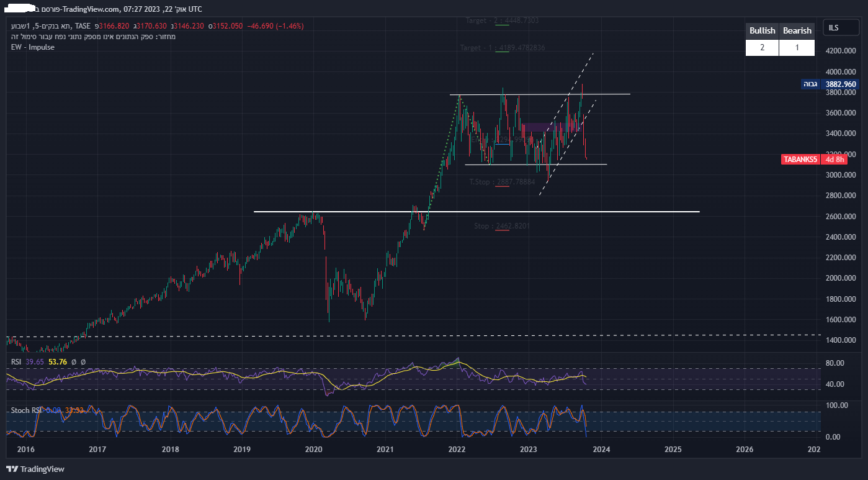Open the ILS currency selector

point(841,27)
